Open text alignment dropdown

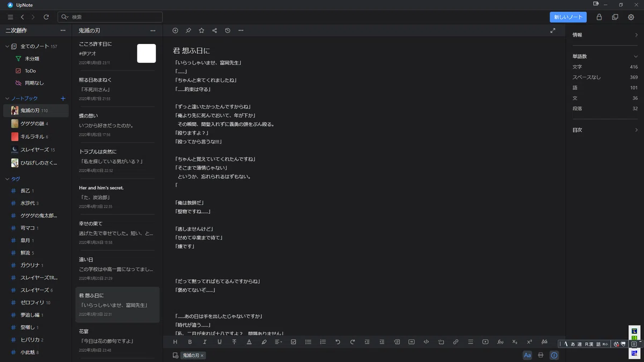(279, 342)
